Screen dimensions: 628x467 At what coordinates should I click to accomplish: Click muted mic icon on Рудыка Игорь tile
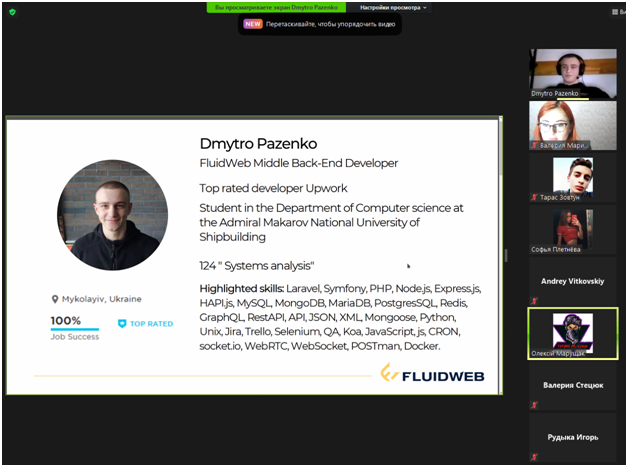pyautogui.click(x=534, y=455)
